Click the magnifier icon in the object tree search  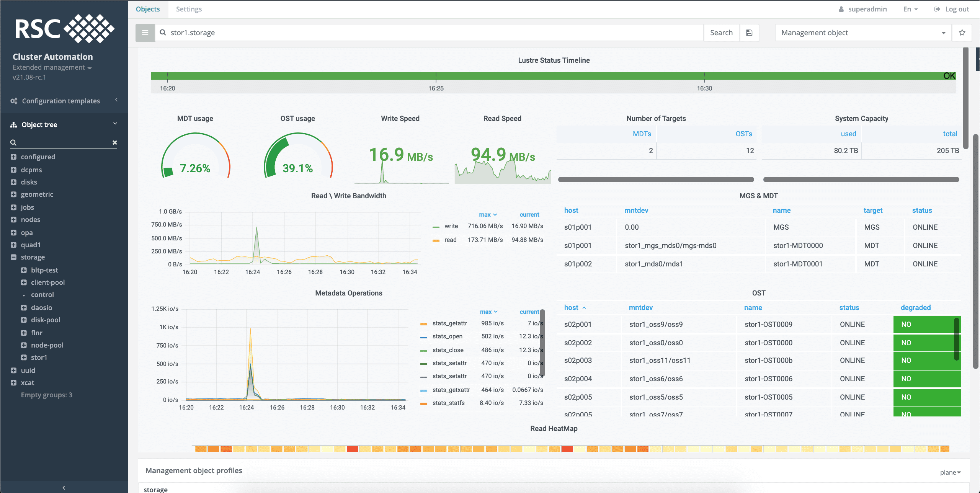[13, 142]
